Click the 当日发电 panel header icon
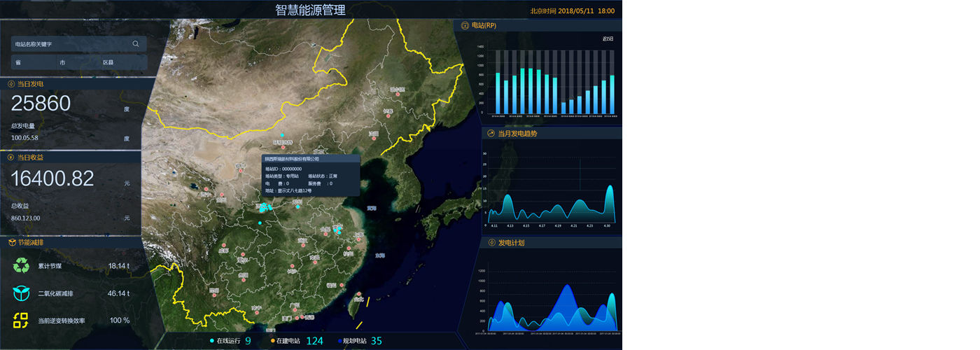 click(x=11, y=84)
